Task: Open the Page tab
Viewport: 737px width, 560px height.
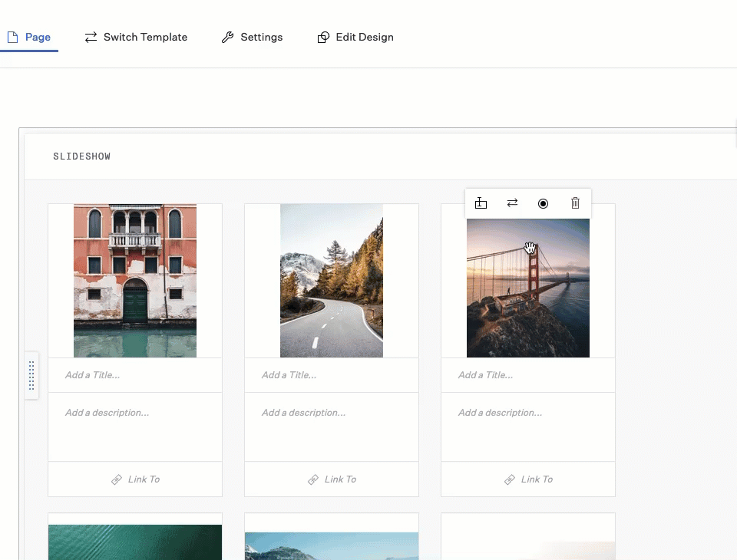Action: pos(29,37)
